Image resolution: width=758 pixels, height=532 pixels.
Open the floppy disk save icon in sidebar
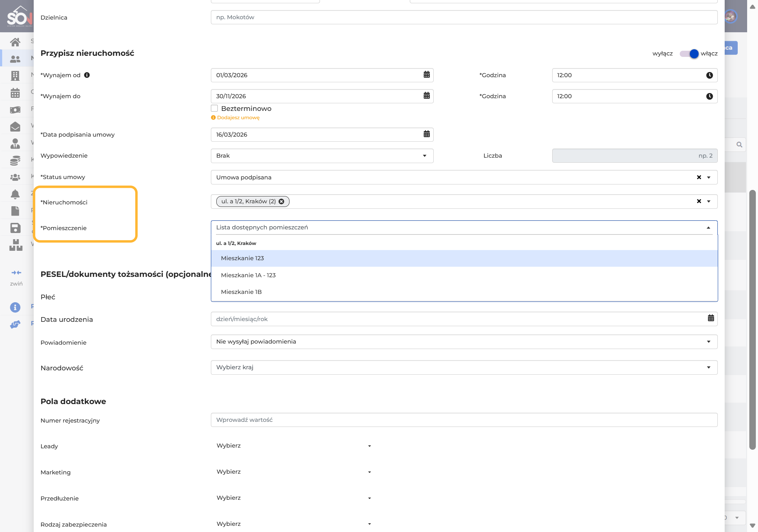15,228
